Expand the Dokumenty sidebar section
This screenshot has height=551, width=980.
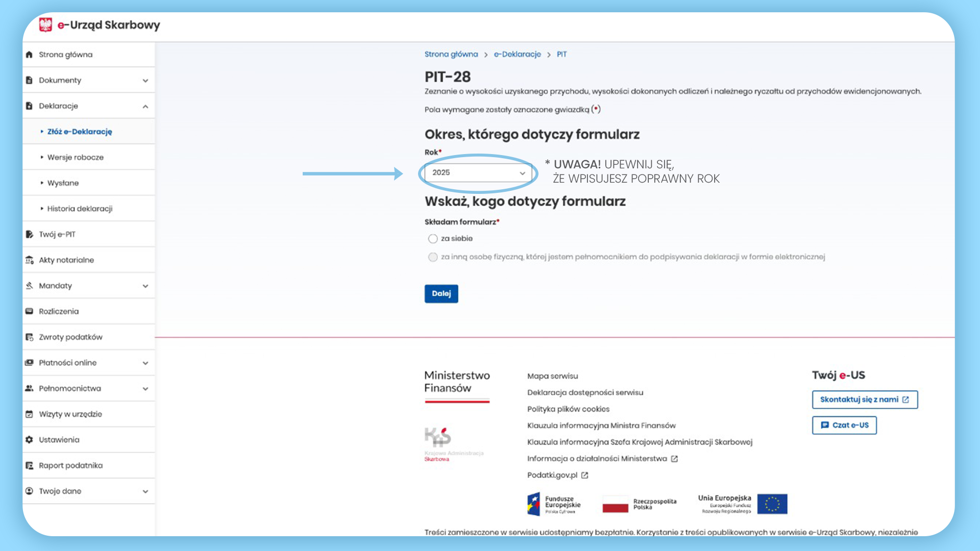(x=145, y=81)
